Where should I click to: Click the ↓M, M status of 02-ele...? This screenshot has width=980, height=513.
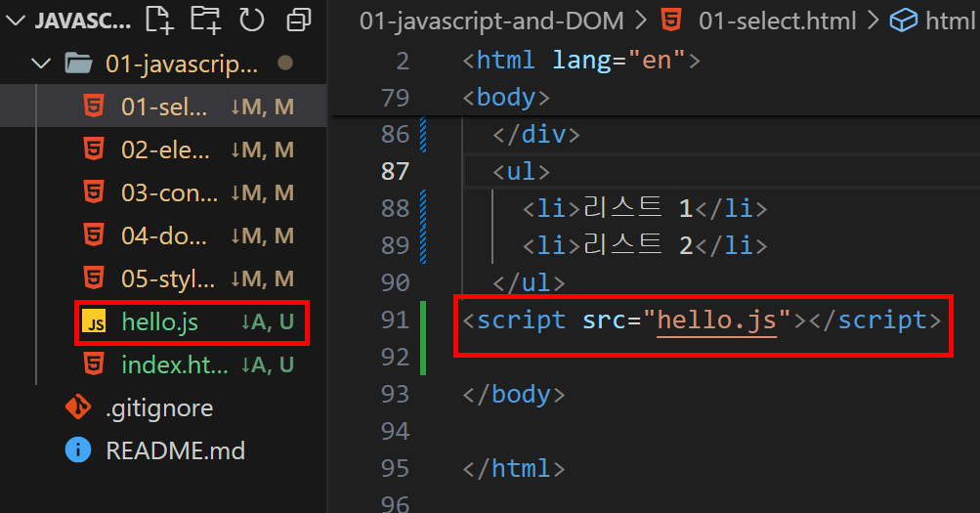tap(263, 150)
